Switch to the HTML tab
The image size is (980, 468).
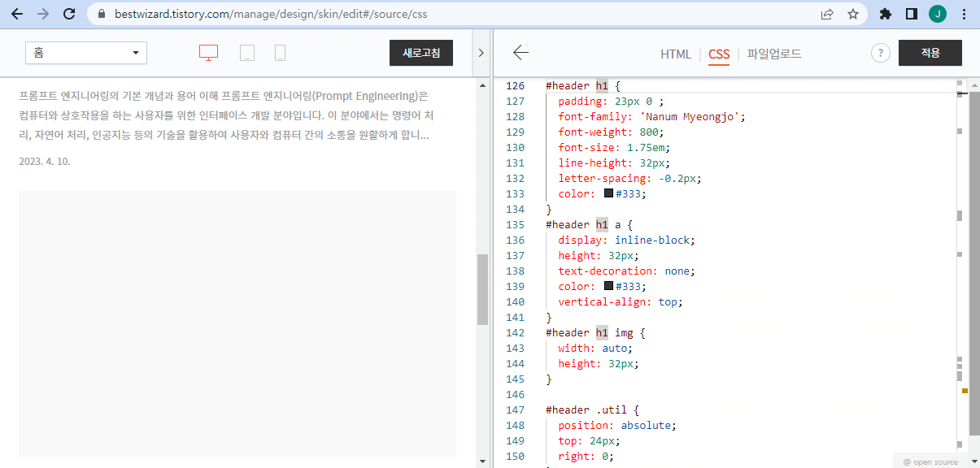675,54
